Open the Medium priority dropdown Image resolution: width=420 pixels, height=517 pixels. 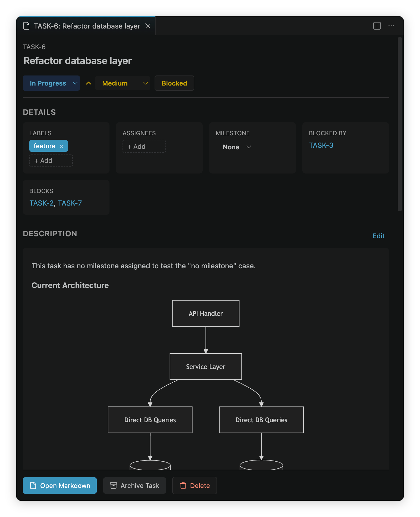pyautogui.click(x=123, y=83)
